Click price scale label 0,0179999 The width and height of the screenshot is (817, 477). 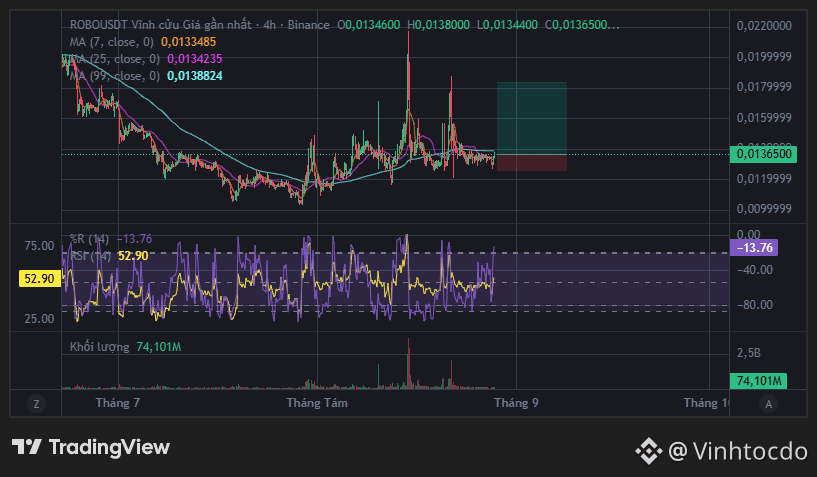click(764, 87)
